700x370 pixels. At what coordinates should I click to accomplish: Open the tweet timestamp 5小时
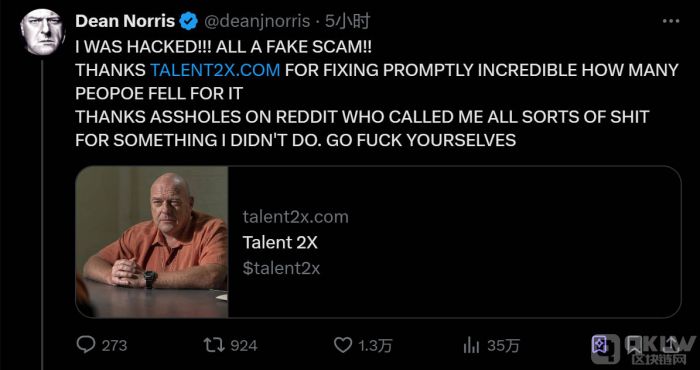(347, 21)
